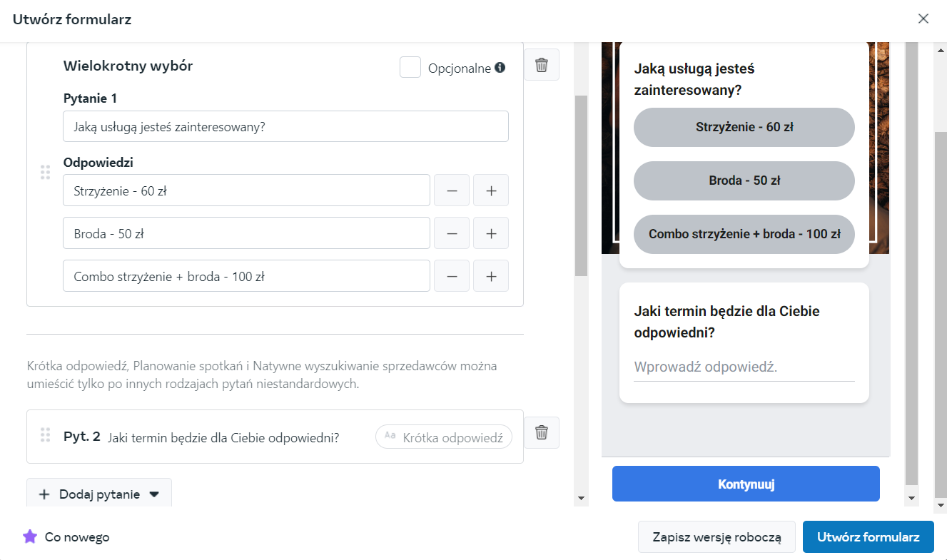Click Zapisz wersję roboczą button
This screenshot has width=947, height=560.
coord(716,536)
